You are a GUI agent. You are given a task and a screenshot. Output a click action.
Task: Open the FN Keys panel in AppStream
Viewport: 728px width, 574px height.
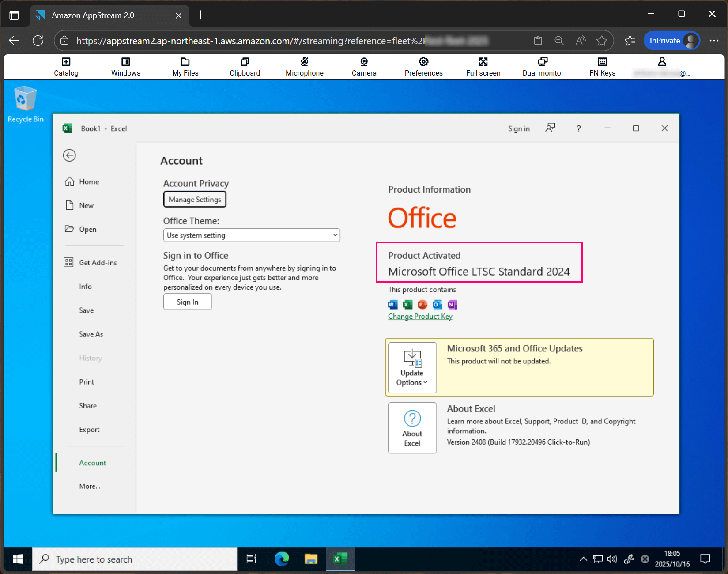pos(602,66)
